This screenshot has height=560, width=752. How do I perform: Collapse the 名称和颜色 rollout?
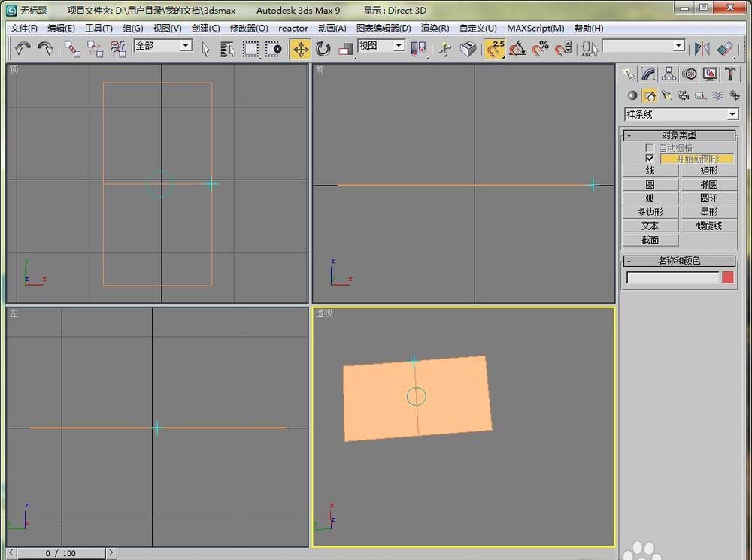679,261
